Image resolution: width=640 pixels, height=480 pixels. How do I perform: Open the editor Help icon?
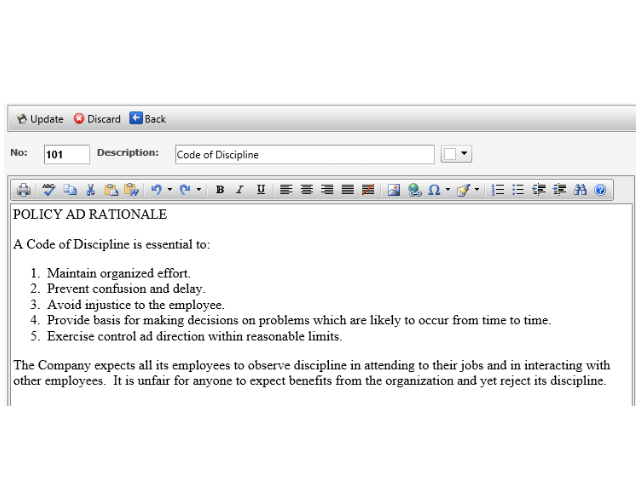pyautogui.click(x=600, y=190)
